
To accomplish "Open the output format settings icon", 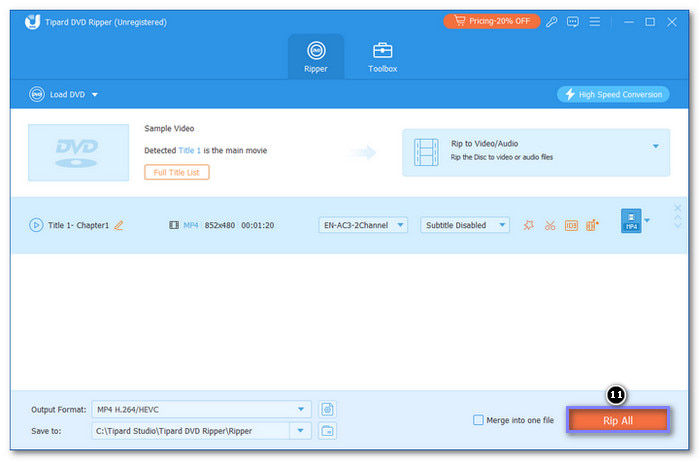I will click(327, 409).
